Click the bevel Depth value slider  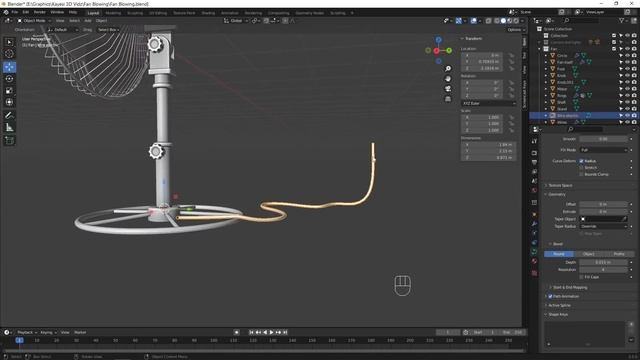click(x=603, y=262)
